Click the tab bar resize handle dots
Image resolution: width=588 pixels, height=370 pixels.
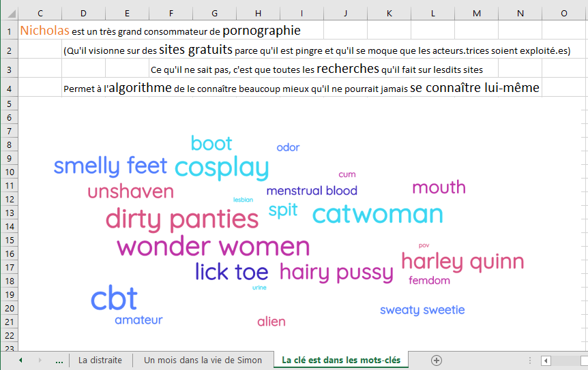pyautogui.click(x=530, y=360)
